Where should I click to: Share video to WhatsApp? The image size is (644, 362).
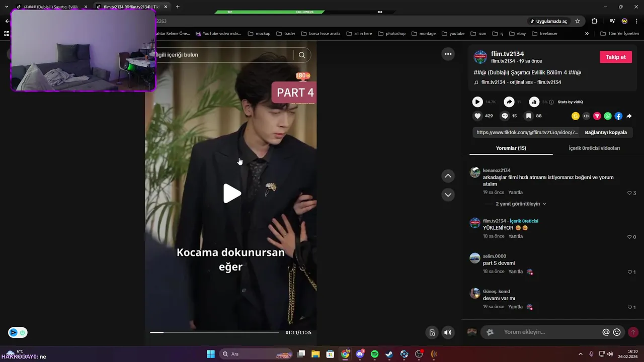point(608,116)
